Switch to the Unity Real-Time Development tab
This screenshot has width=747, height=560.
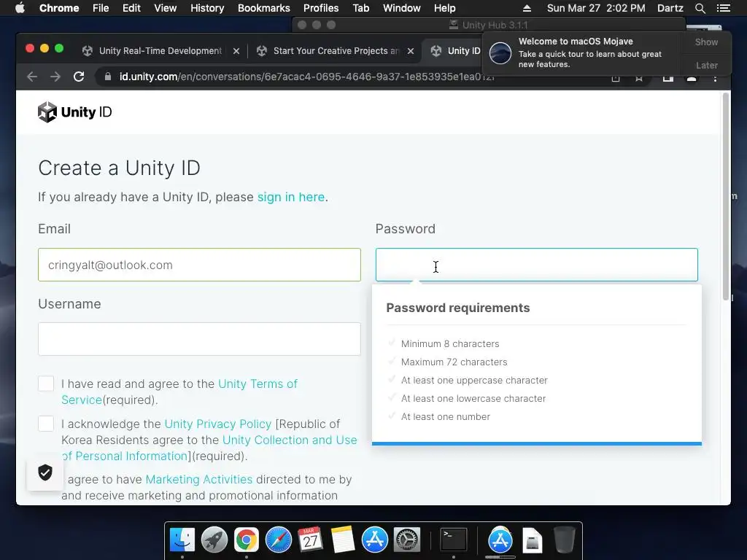[x=160, y=51]
